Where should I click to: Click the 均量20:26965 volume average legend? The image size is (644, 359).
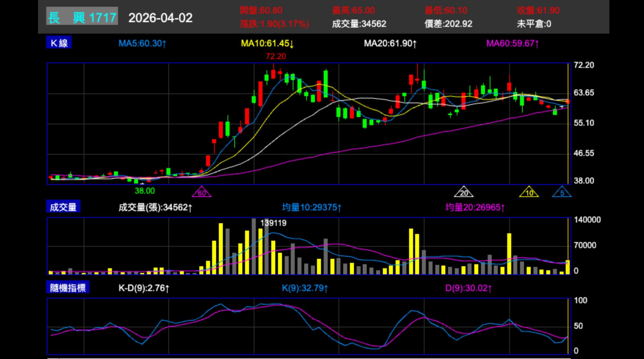click(x=475, y=207)
